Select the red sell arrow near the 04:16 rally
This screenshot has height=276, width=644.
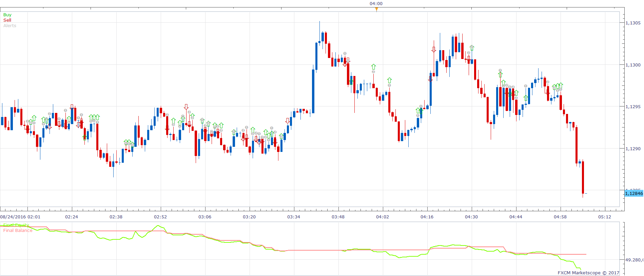(x=434, y=50)
